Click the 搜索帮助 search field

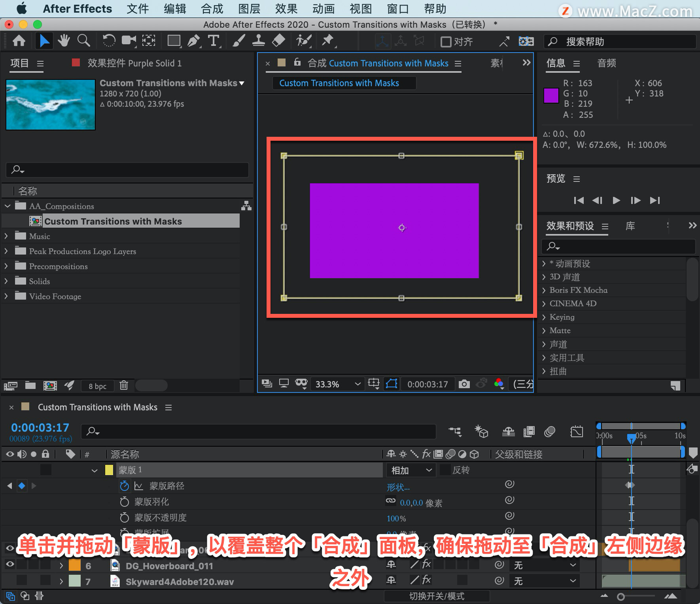coord(620,42)
